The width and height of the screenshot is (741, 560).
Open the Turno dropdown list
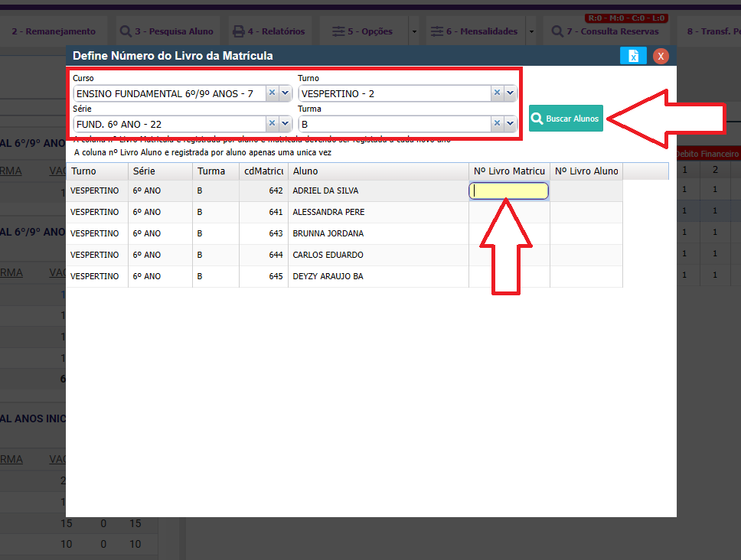511,93
